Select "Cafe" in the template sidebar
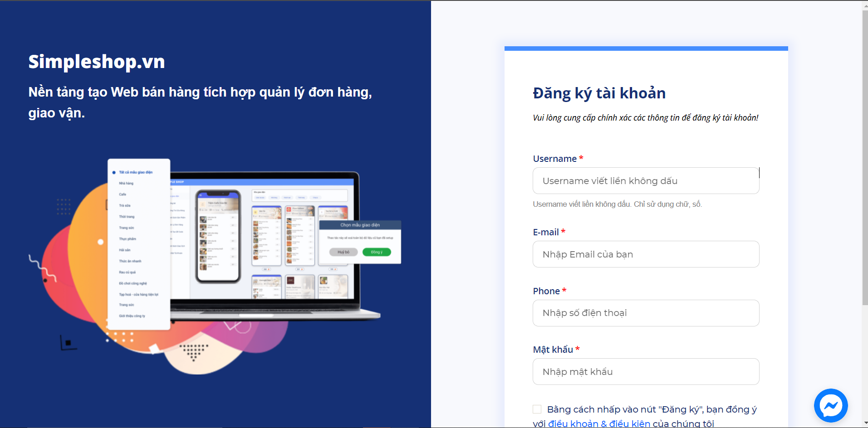The image size is (868, 428). point(123,194)
